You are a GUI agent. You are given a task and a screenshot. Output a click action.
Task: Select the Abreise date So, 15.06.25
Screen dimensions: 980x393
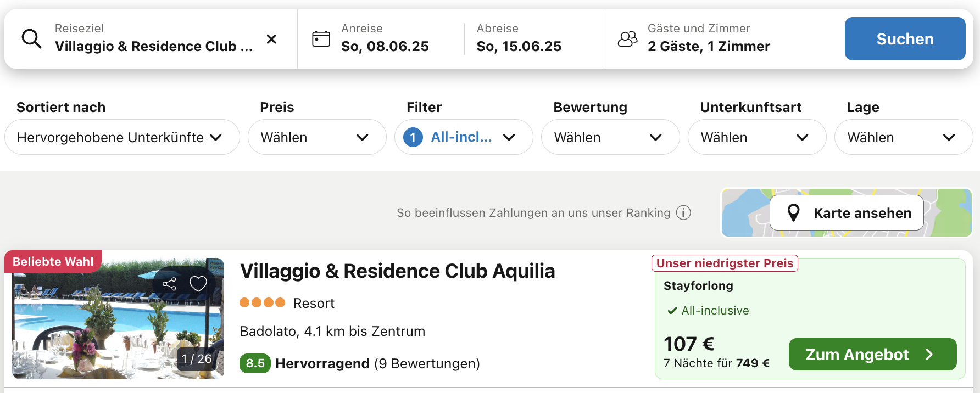pos(519,46)
